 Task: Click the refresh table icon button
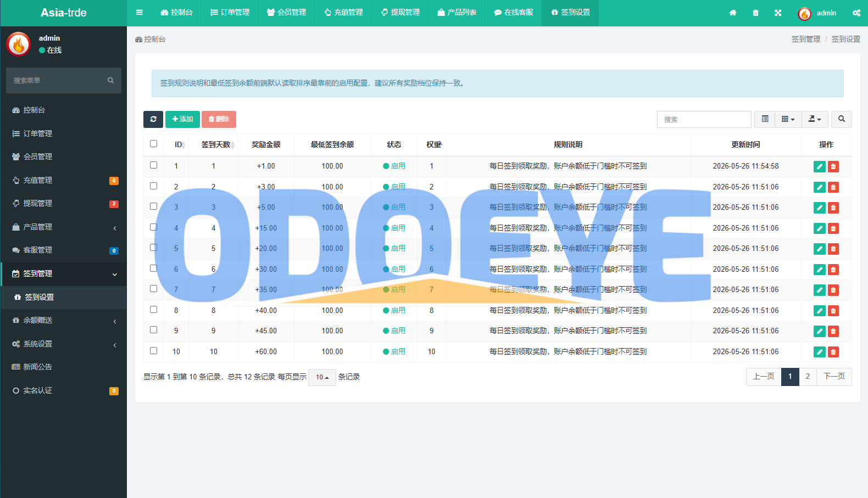(153, 119)
